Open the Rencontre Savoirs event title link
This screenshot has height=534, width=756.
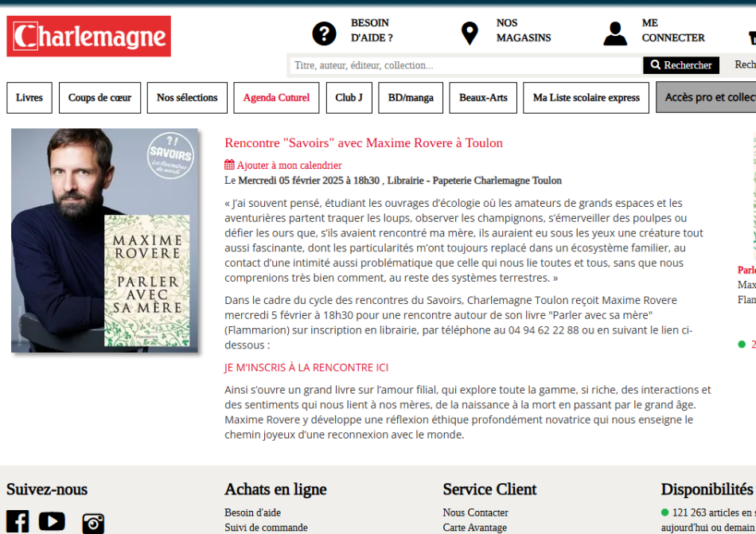(x=364, y=143)
